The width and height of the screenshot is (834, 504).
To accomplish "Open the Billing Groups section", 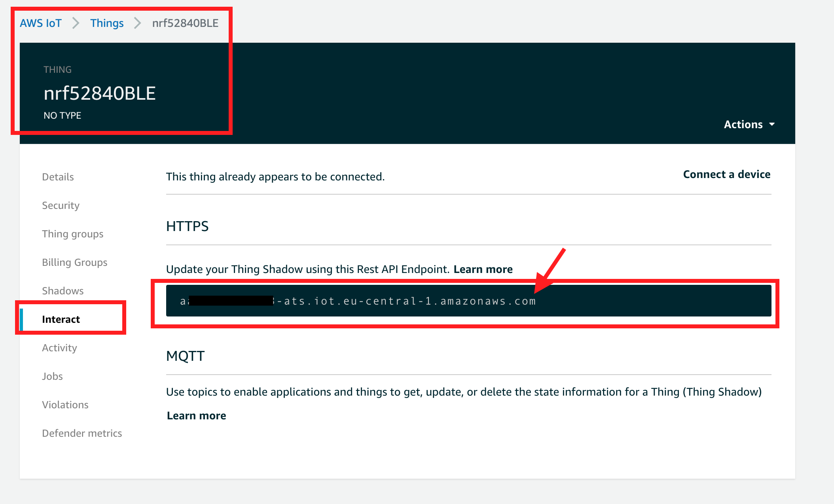I will 74,262.
